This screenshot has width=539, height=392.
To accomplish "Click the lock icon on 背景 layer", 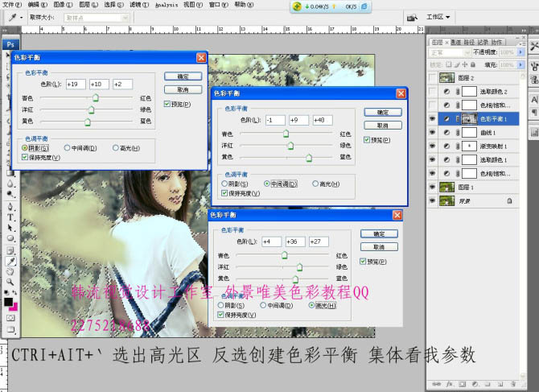I will click(508, 200).
